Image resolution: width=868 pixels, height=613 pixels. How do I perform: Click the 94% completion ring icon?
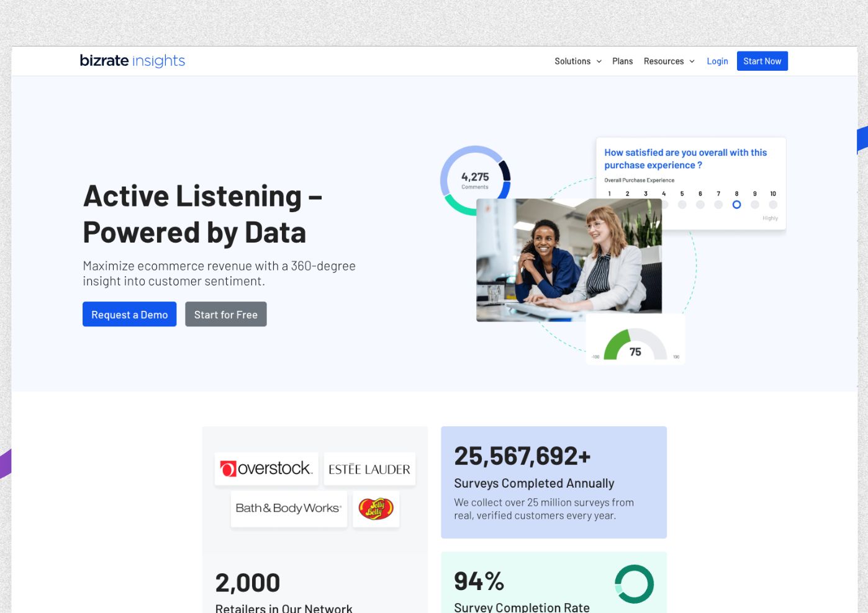click(x=634, y=584)
